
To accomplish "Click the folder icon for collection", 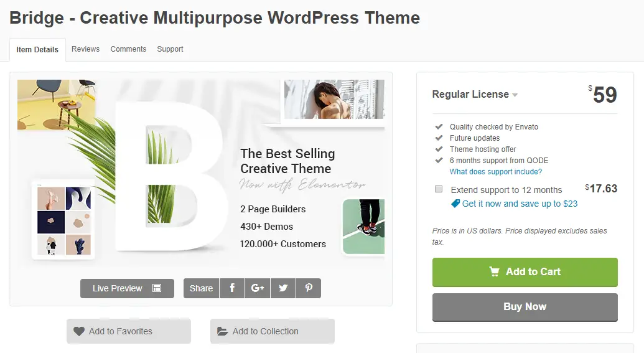I will pyautogui.click(x=222, y=331).
